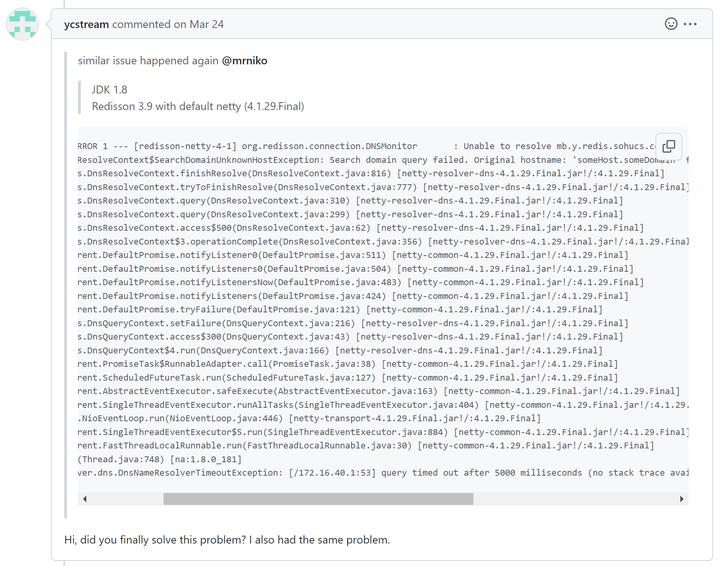The image size is (728, 566).
Task: Click the 'Hi, did you finally solve' sentence
Action: coord(227,540)
